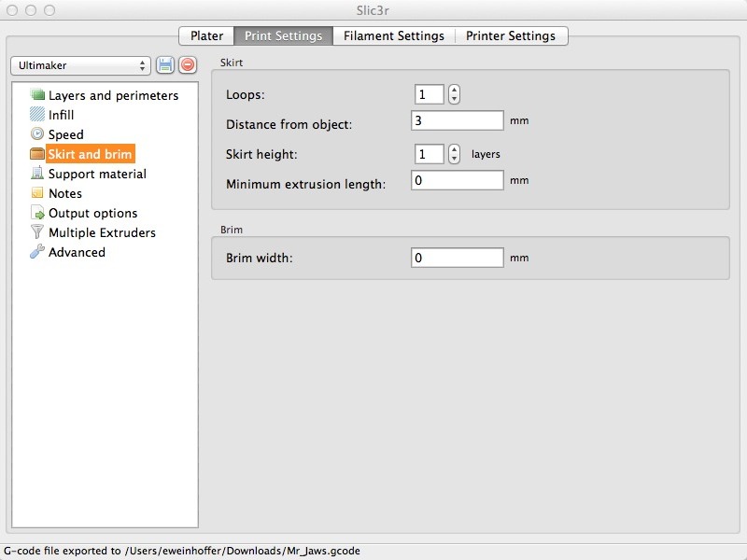Click the Skirt and brim box icon

click(x=37, y=153)
